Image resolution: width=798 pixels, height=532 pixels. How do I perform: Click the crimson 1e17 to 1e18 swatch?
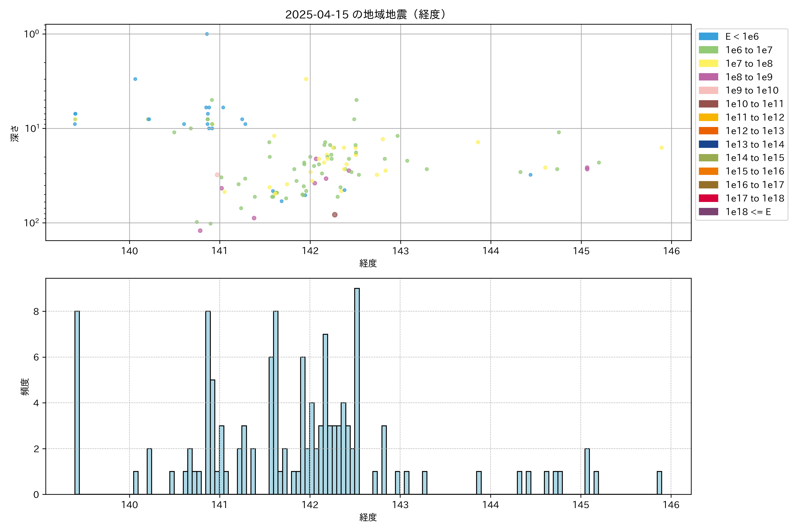point(708,198)
